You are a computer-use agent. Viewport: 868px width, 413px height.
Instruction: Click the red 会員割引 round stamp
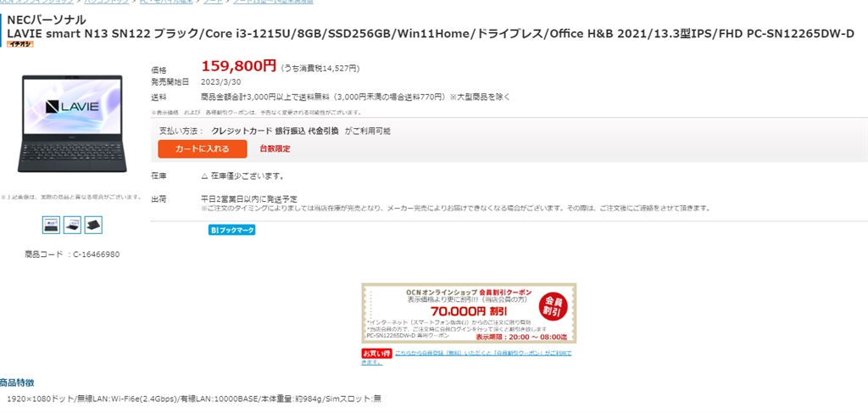click(x=554, y=305)
